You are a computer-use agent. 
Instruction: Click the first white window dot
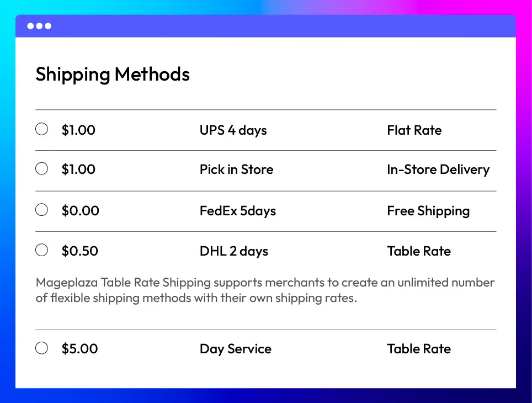[30, 26]
